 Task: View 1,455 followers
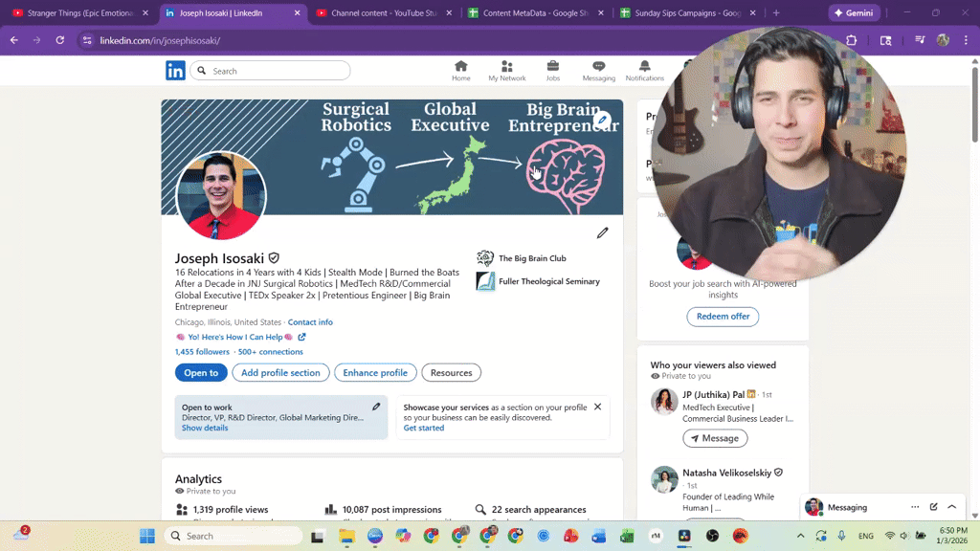click(202, 352)
